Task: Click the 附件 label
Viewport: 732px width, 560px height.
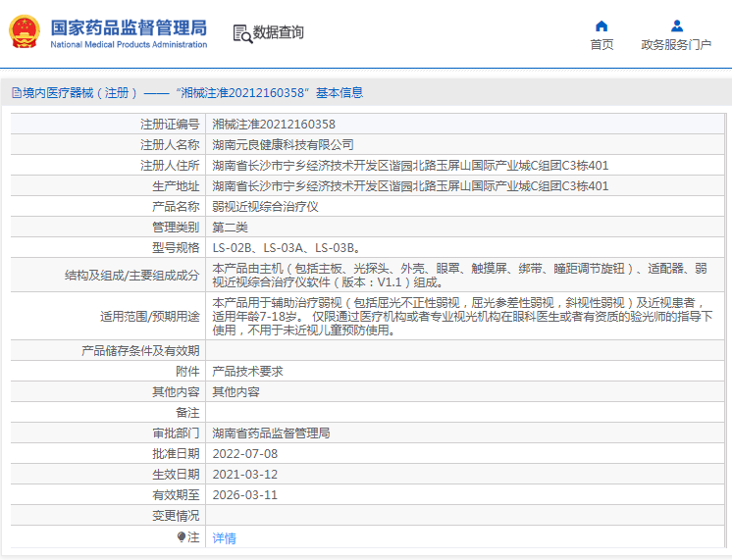Action: click(x=187, y=371)
